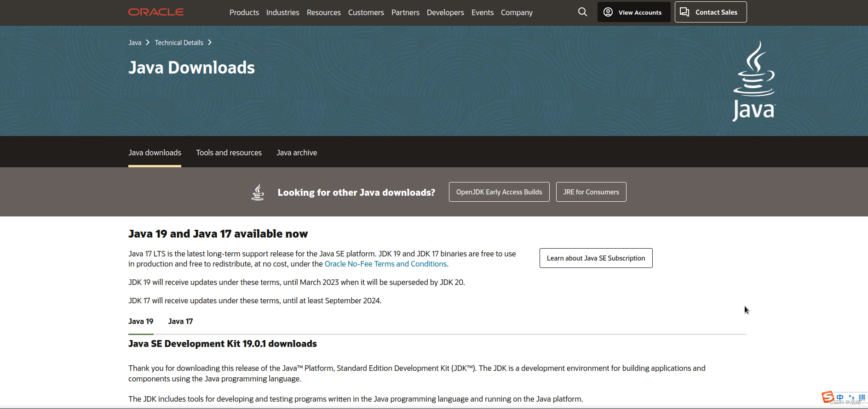Click the Contact Sales button
Screen dimensions: 868x409
tap(711, 12)
